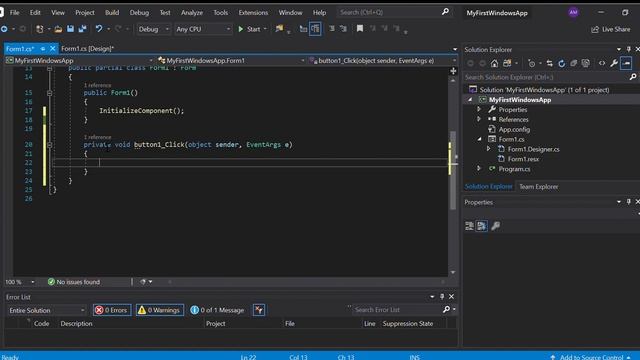Open the Analyze menu
Screen dimensions: 640x360
192,13
